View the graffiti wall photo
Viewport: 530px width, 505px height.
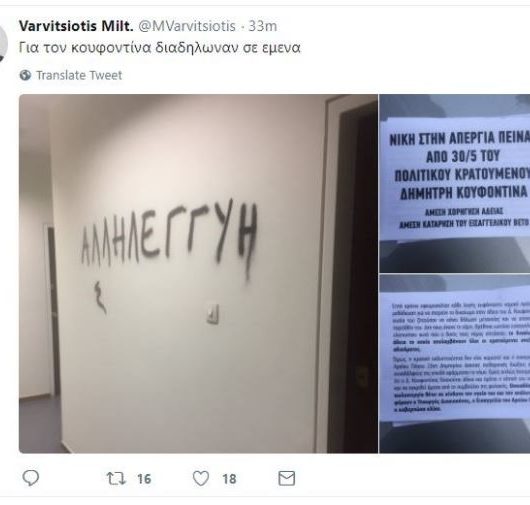pyautogui.click(x=198, y=273)
